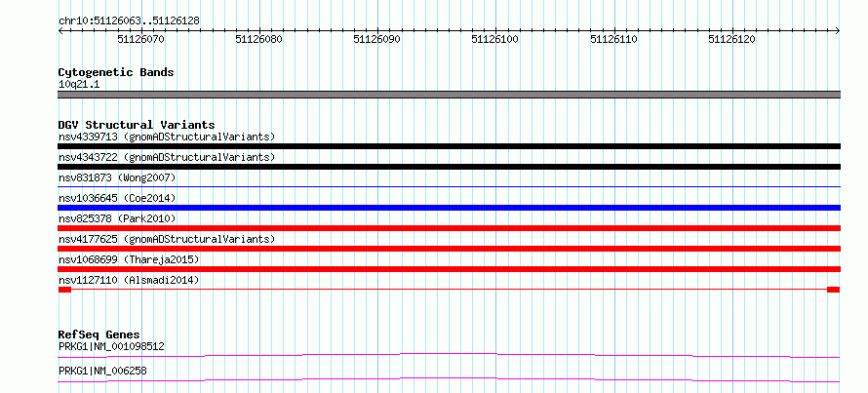The image size is (868, 393).
Task: Open PRKG1|NM_006258 transcript label
Action: pos(102,371)
